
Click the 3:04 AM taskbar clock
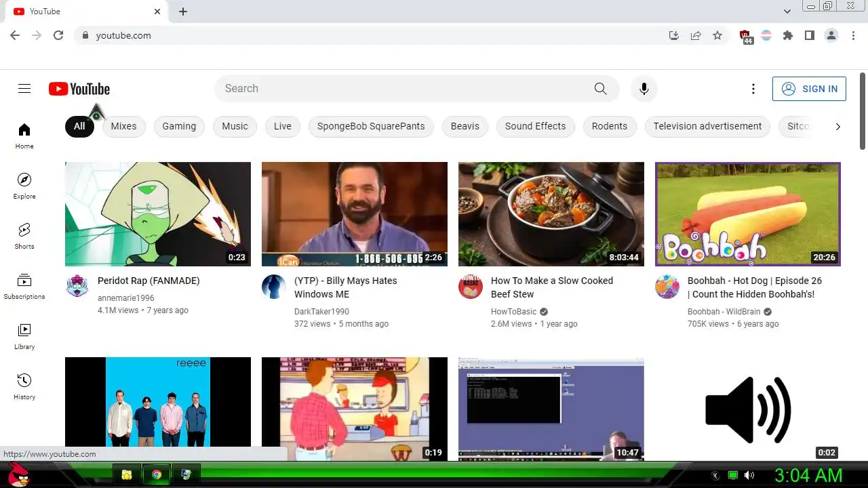tap(808, 475)
